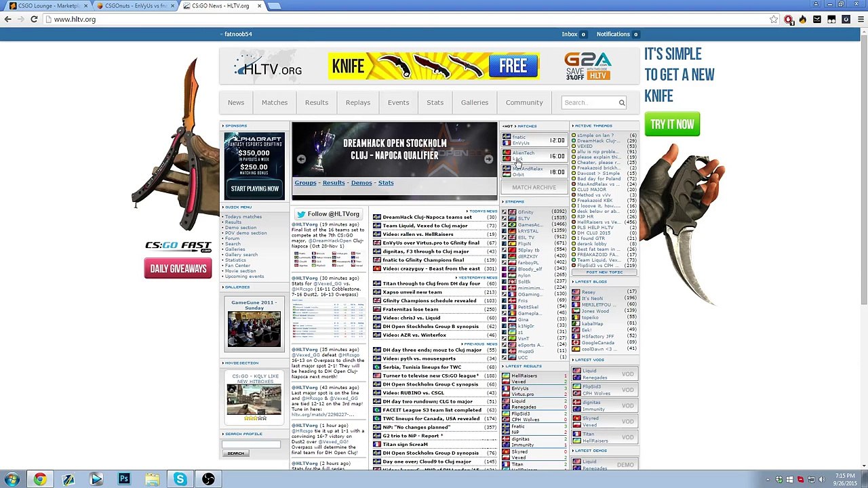This screenshot has height=488, width=868.
Task: Open a new browser tab
Action: pyautogui.click(x=274, y=5)
